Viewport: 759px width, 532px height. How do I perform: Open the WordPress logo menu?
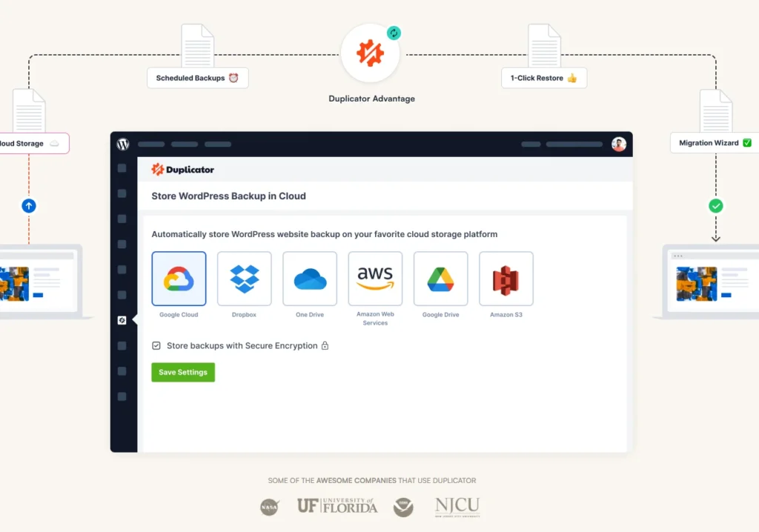coord(123,144)
